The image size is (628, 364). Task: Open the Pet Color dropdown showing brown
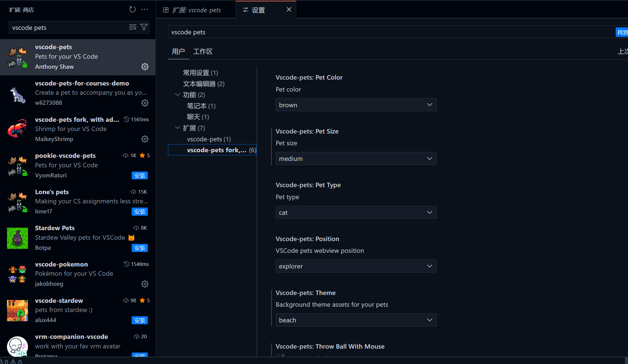356,105
